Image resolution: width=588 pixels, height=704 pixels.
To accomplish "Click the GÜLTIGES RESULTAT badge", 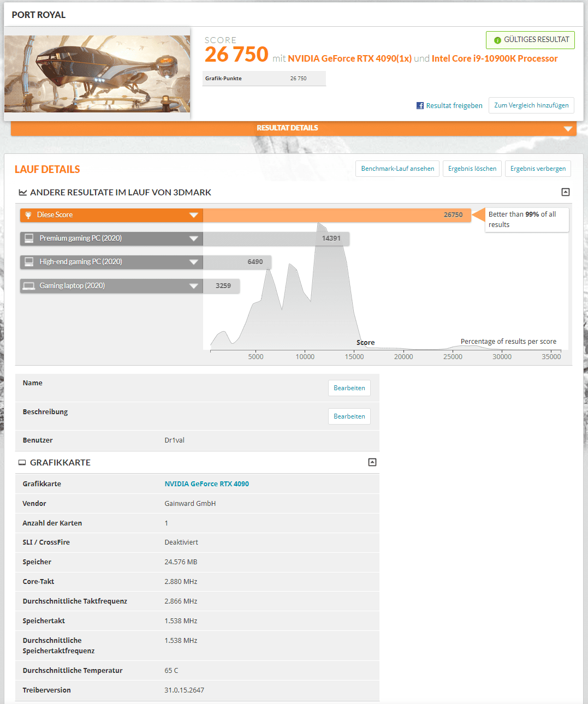I will (x=530, y=40).
